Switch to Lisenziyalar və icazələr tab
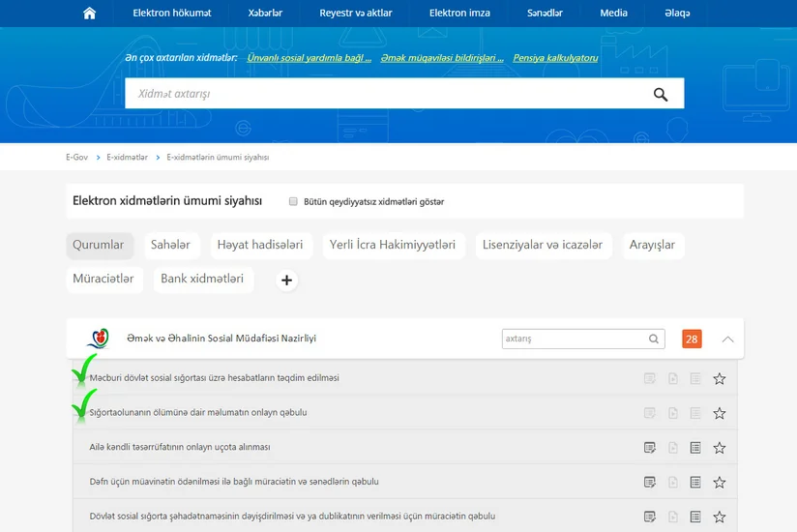The height and width of the screenshot is (532, 797). (x=544, y=246)
